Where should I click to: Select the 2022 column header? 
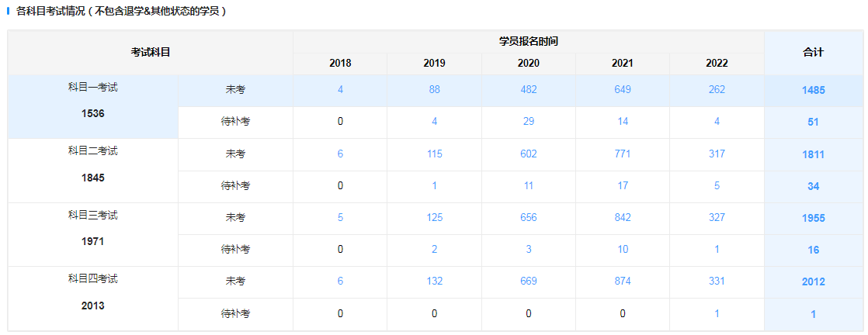point(717,64)
